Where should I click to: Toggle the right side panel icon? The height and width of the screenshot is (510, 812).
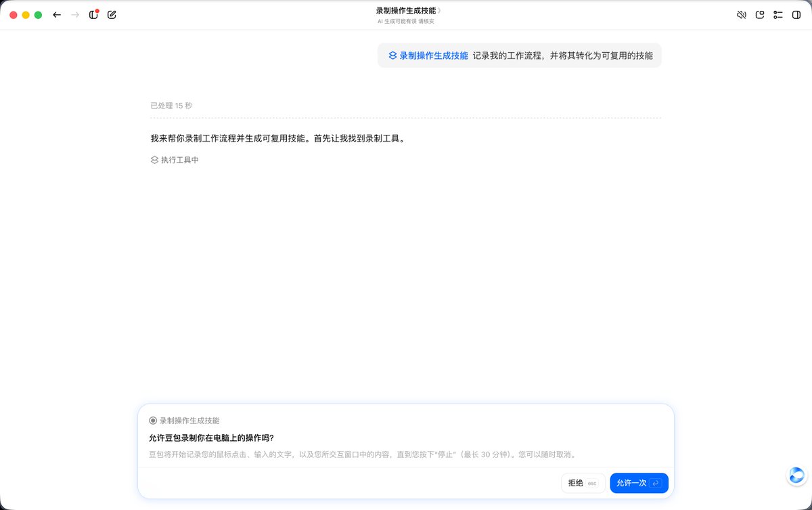(x=796, y=15)
